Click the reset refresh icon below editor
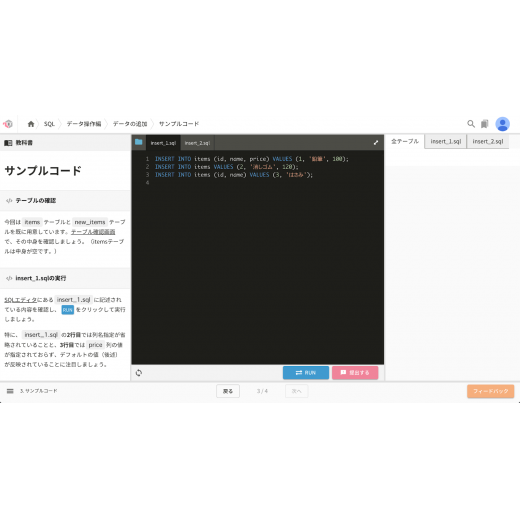520x520 pixels. point(139,373)
